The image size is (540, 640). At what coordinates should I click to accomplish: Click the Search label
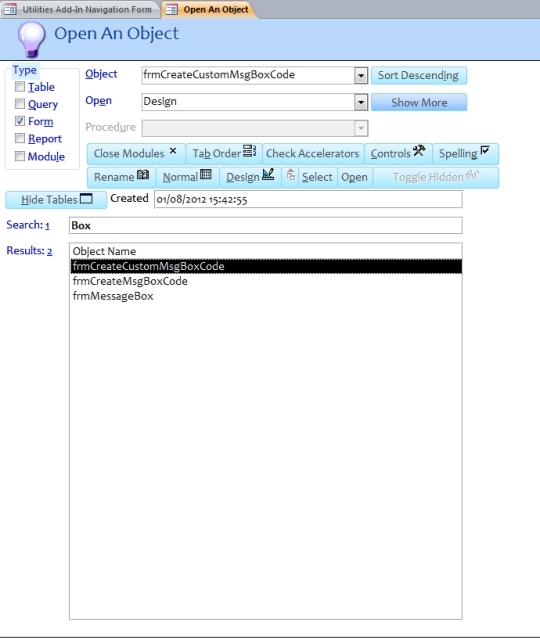(28, 225)
